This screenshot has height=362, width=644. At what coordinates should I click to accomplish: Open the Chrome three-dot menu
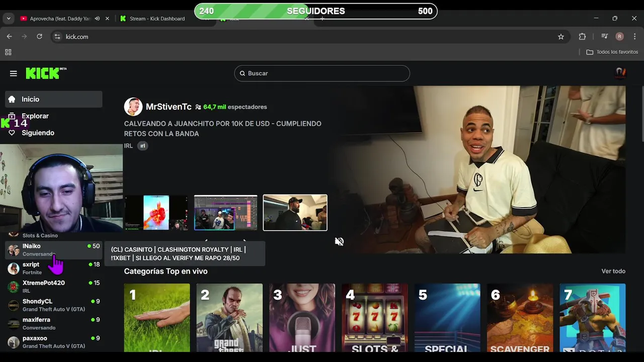pyautogui.click(x=634, y=37)
